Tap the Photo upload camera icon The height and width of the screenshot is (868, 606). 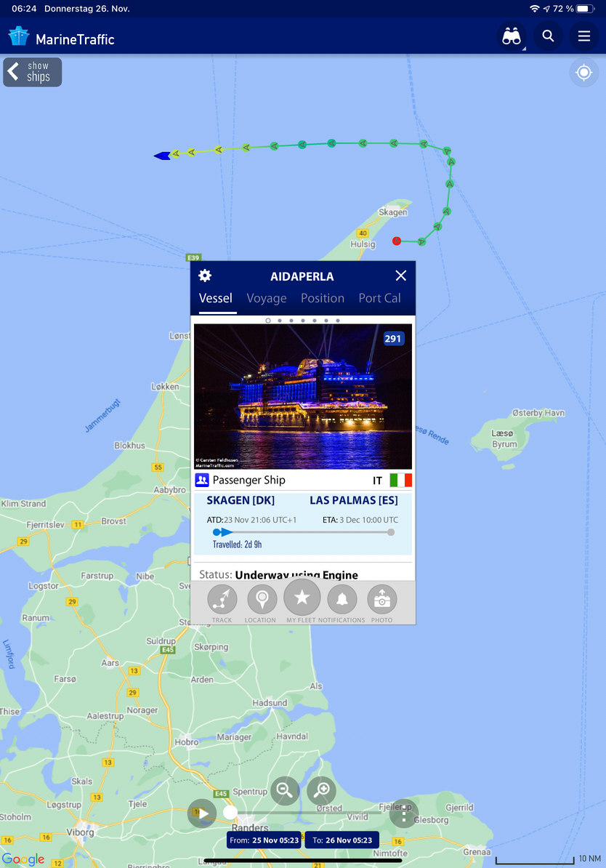[x=382, y=600]
